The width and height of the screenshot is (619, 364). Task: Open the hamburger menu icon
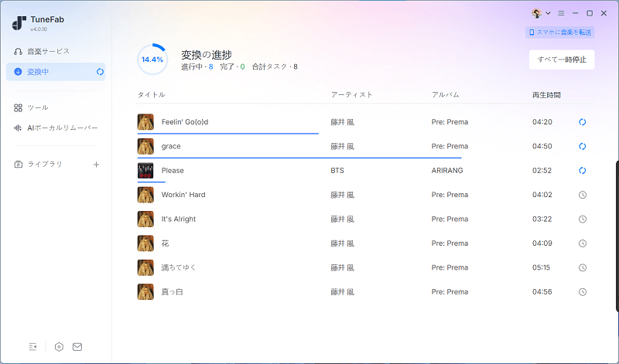[561, 13]
